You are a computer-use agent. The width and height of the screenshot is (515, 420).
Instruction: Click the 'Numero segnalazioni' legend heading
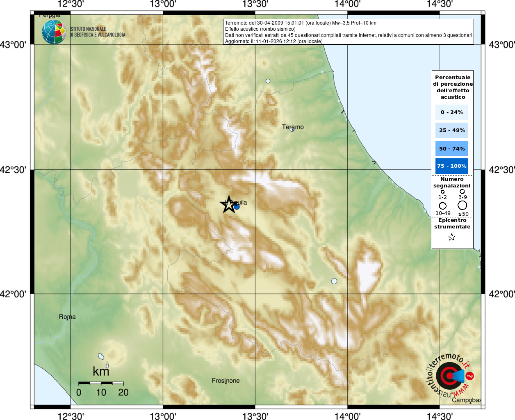452,183
